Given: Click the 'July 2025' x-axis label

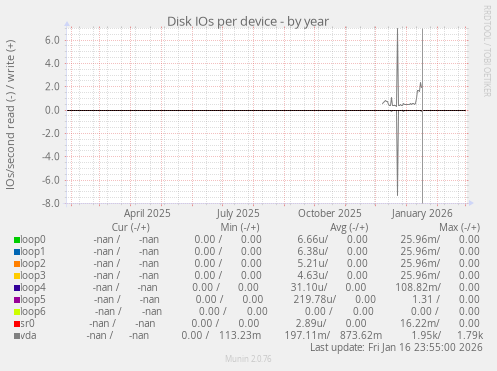Looking at the screenshot, I should (238, 213).
